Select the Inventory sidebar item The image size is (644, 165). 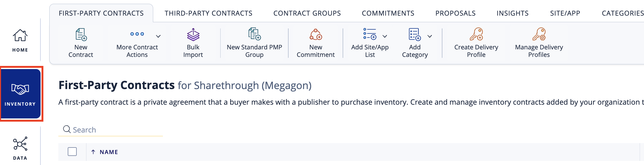[21, 94]
